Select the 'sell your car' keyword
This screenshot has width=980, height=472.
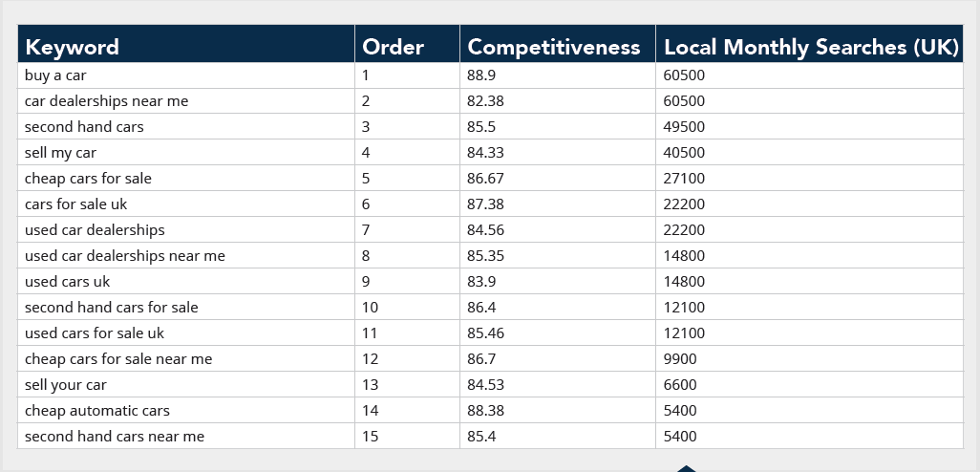(66, 385)
